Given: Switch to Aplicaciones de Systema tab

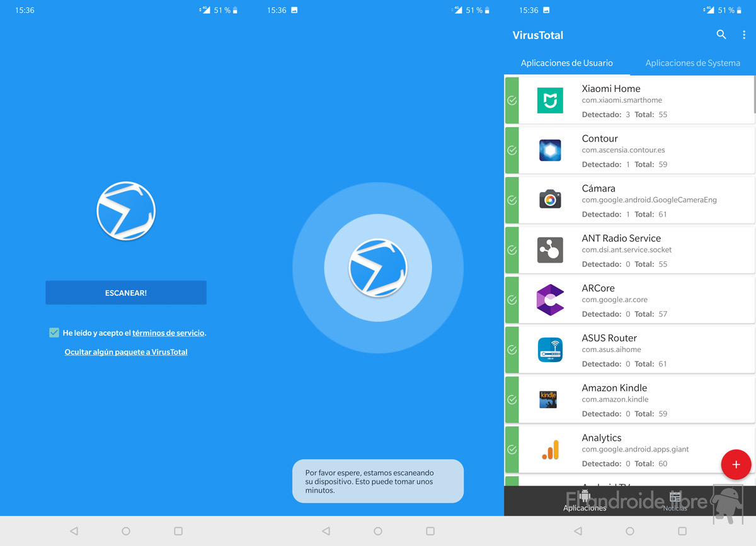Looking at the screenshot, I should [x=692, y=63].
